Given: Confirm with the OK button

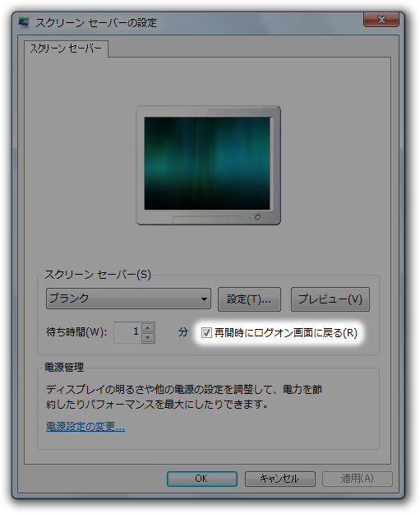Looking at the screenshot, I should pos(202,479).
